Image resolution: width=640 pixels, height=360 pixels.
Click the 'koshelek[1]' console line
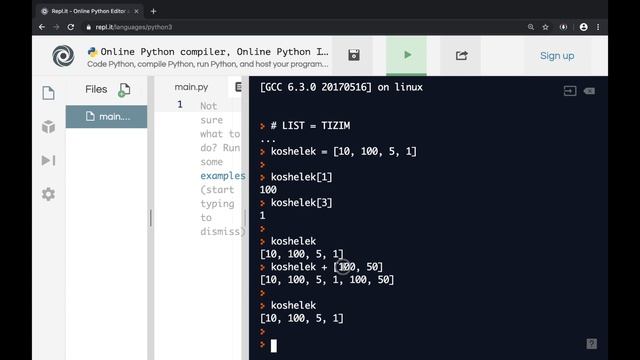(x=302, y=177)
